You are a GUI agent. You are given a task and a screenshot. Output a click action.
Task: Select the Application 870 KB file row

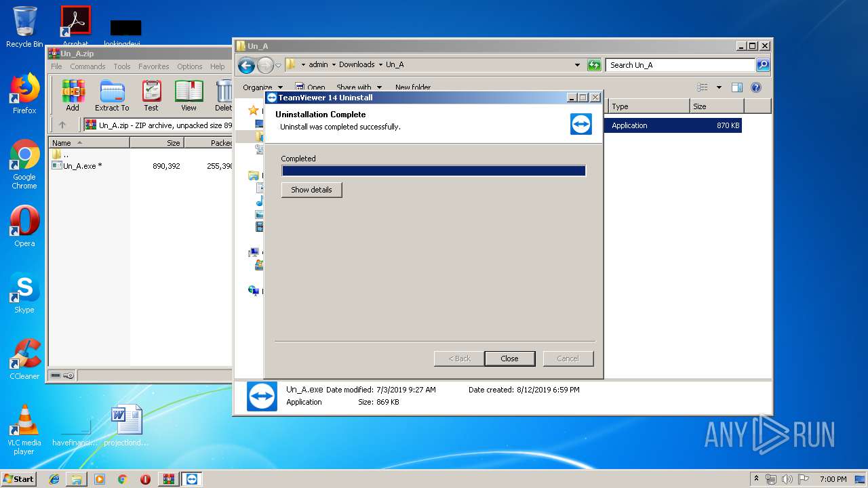[673, 125]
